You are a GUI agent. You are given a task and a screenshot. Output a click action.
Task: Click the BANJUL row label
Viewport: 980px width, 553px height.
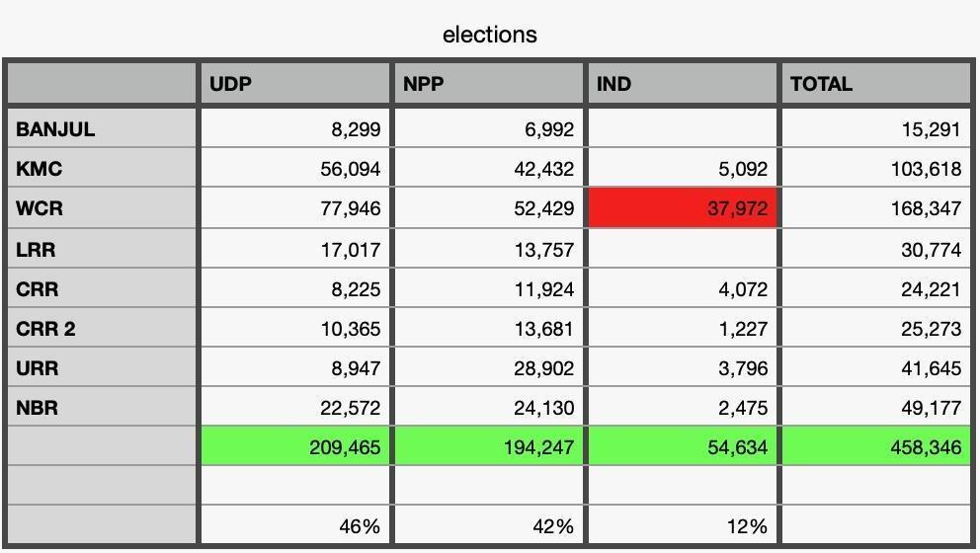click(x=101, y=128)
